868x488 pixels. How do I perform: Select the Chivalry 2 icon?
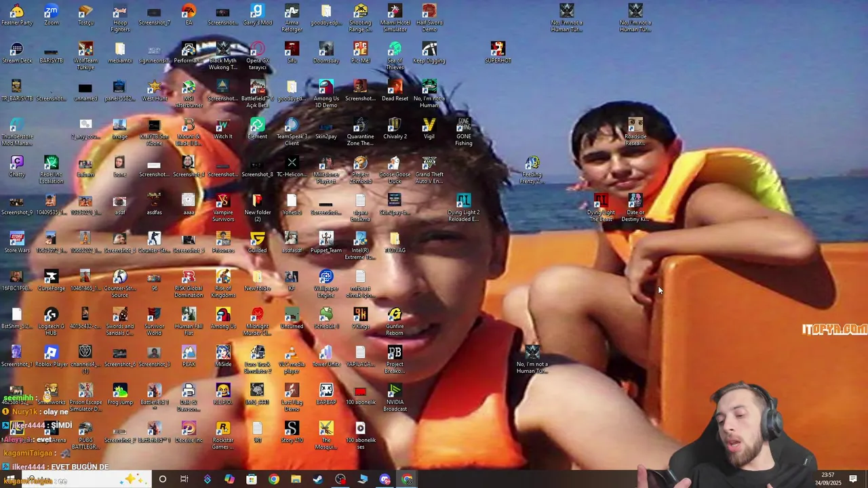395,129
